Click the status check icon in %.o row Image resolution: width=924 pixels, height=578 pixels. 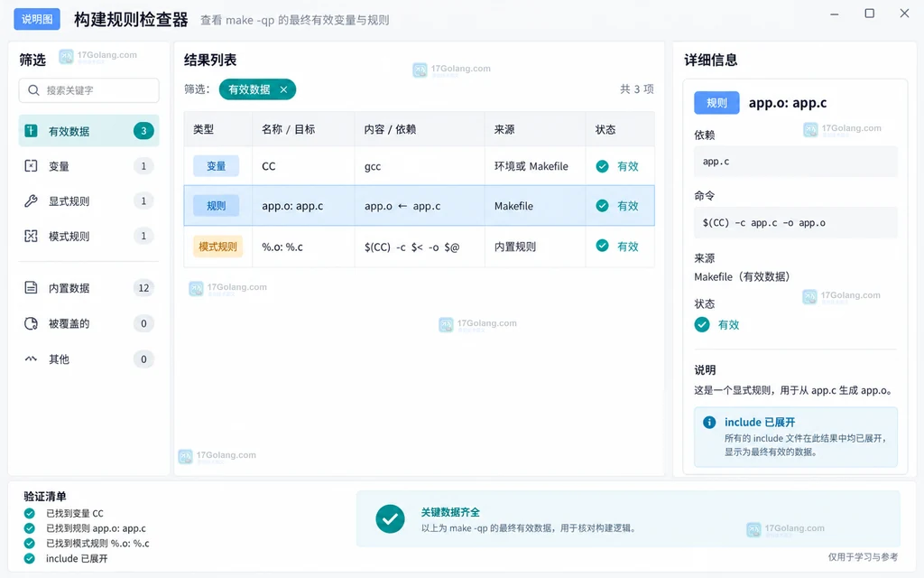602,246
